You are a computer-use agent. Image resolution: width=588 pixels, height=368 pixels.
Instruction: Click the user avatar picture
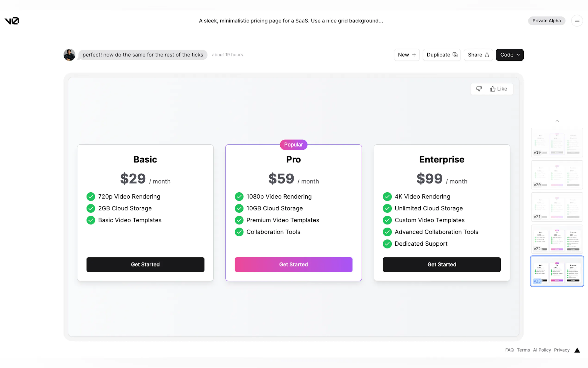tap(69, 55)
